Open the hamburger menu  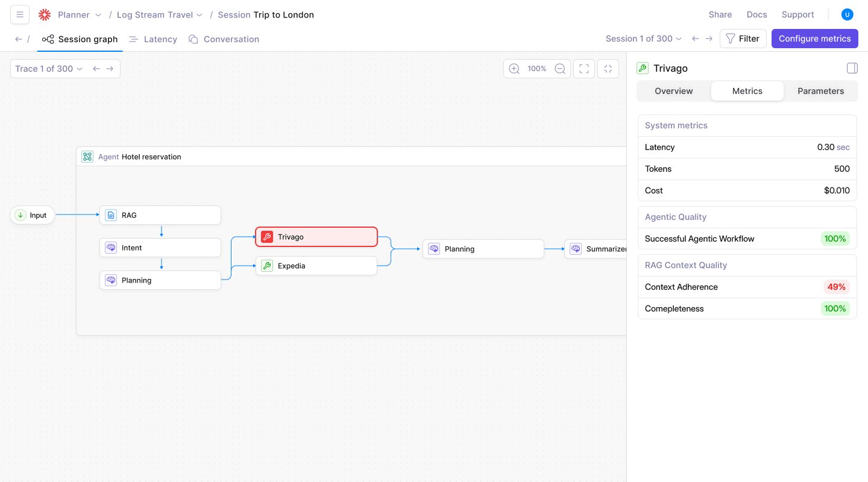[x=20, y=14]
